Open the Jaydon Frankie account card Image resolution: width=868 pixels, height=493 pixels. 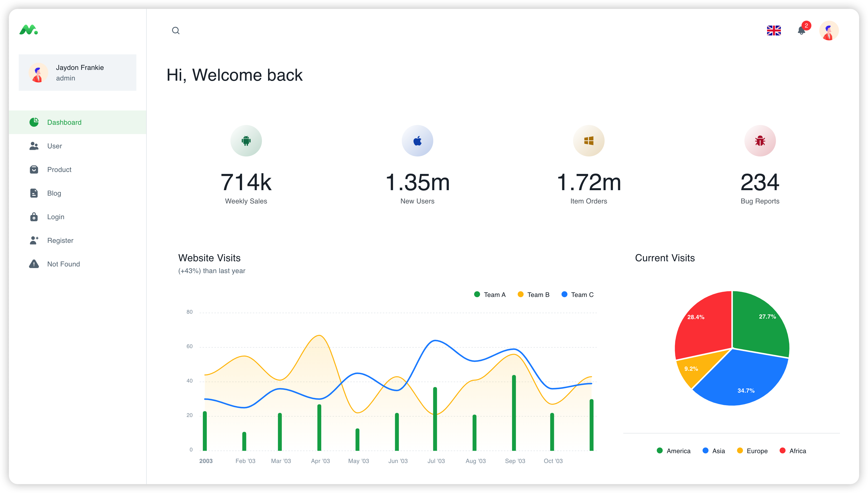click(x=77, y=73)
